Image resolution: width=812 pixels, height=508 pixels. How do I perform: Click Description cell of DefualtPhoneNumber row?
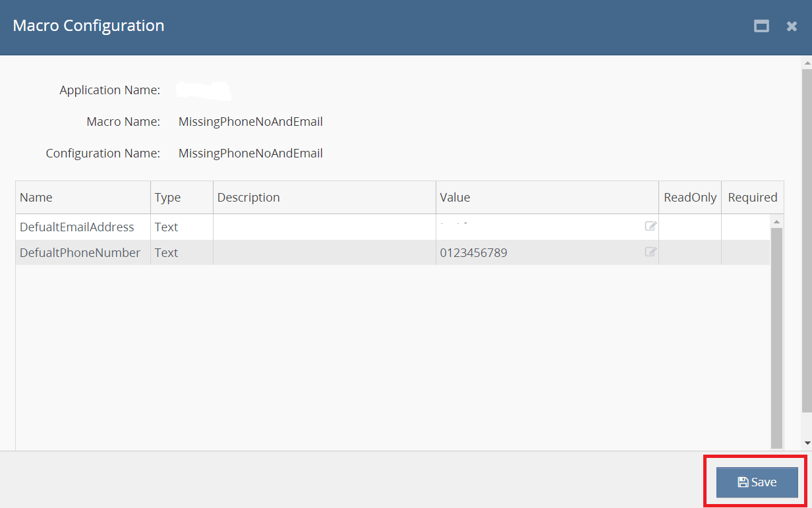324,253
